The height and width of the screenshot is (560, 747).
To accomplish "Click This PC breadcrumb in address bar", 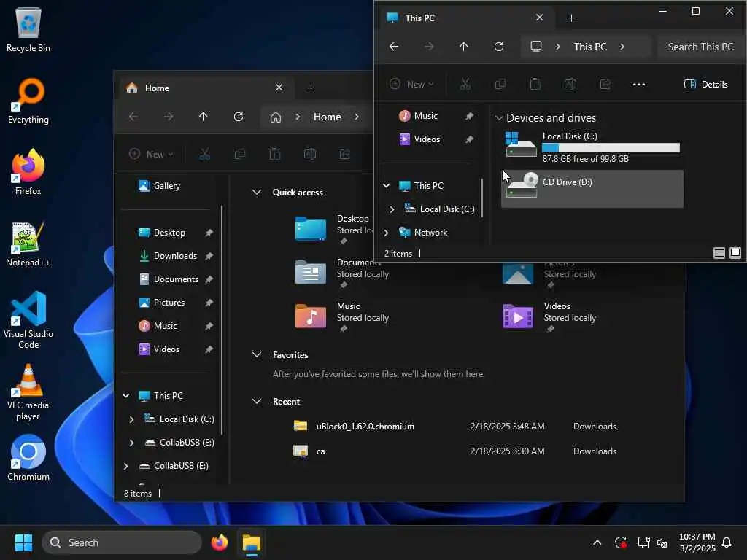I will [590, 47].
